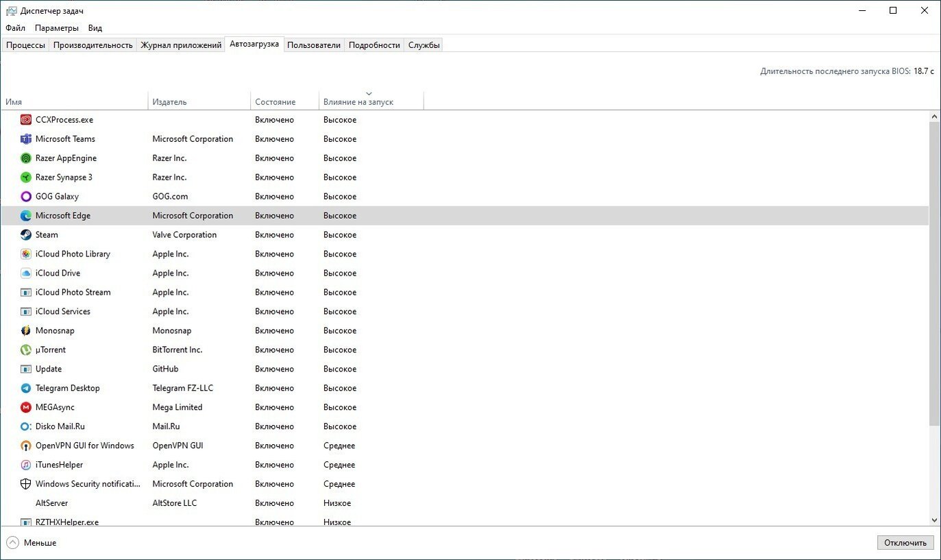This screenshot has width=941, height=560.
Task: Click publisher OpenVPN GUI
Action: [x=178, y=446]
